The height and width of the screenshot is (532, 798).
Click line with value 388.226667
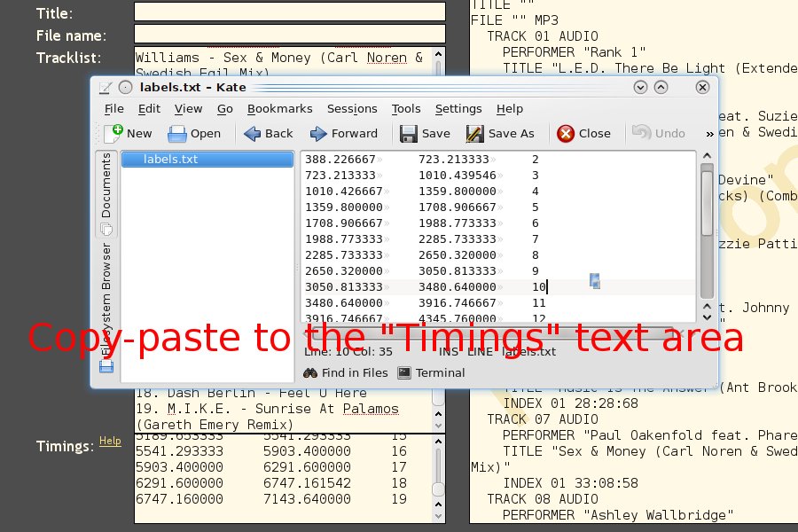click(x=498, y=160)
